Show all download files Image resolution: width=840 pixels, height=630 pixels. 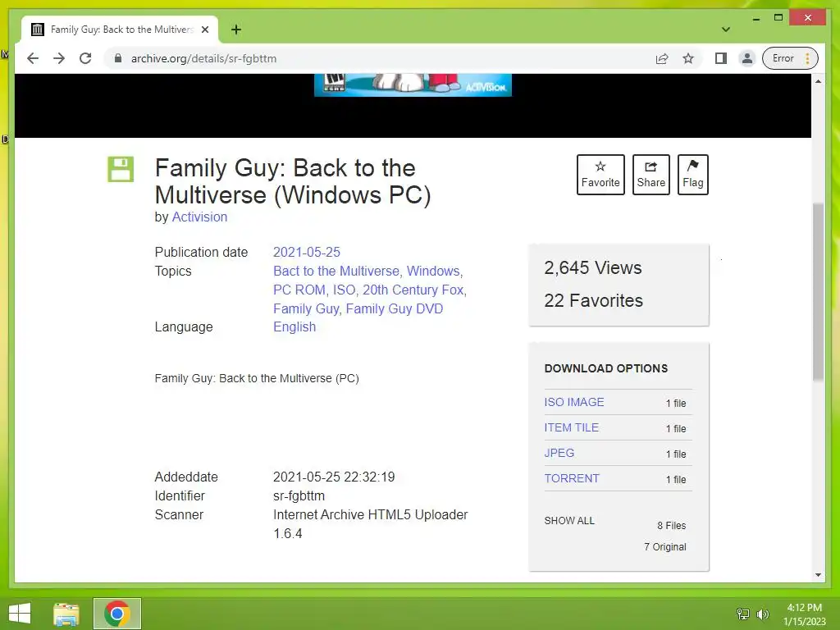569,521
